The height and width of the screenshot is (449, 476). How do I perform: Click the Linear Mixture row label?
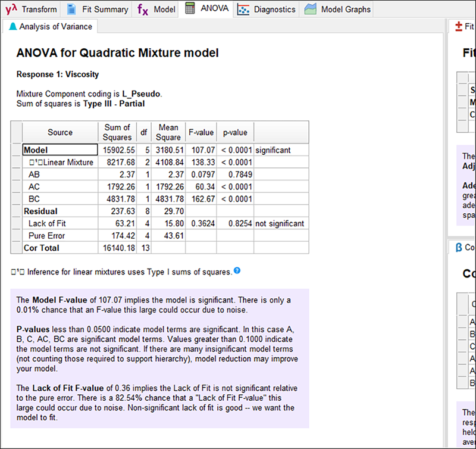(61, 162)
